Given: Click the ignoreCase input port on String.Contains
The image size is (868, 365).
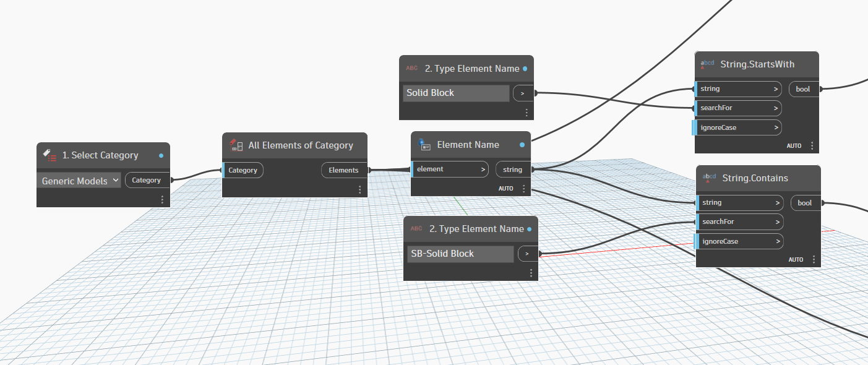Looking at the screenshot, I should coord(739,241).
